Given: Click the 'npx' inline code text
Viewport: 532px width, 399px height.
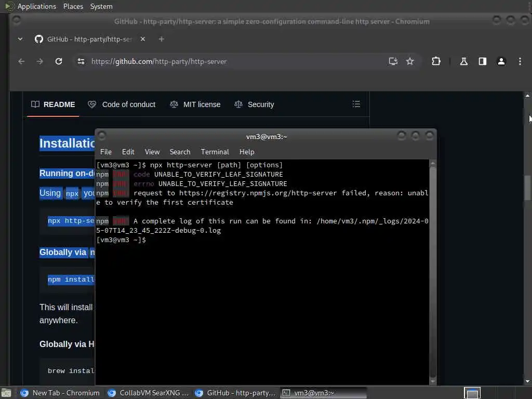Looking at the screenshot, I should click(72, 194).
